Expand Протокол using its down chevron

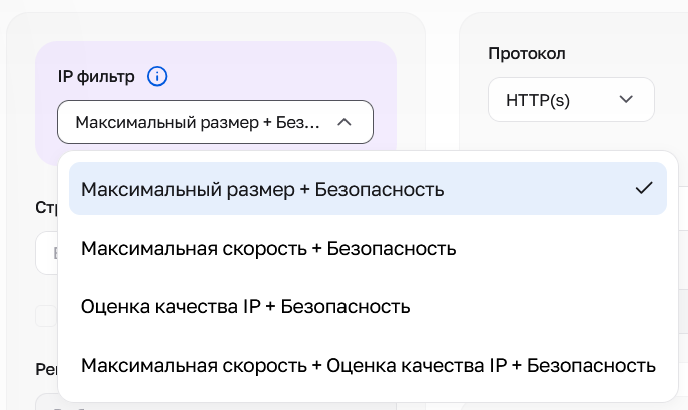pos(626,99)
